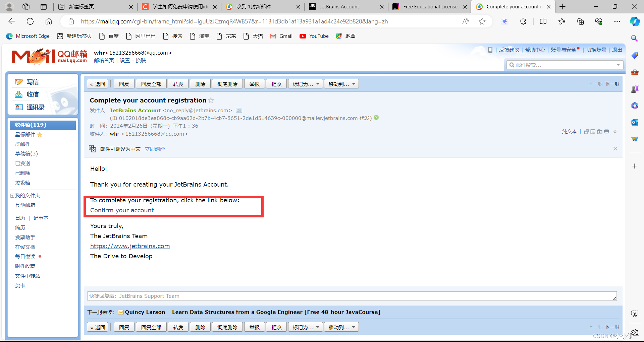Click the translate icon in translation bar
Viewport: 644px width, 342px height.
(92, 149)
